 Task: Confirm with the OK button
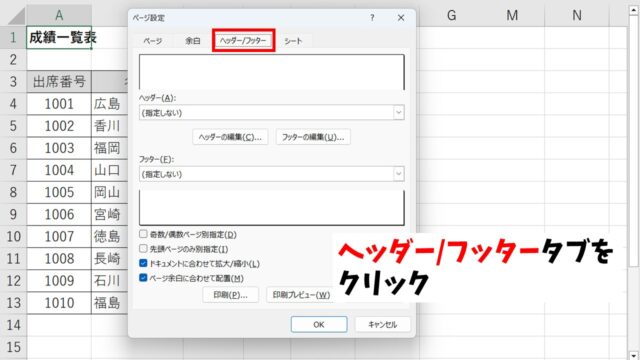click(319, 324)
